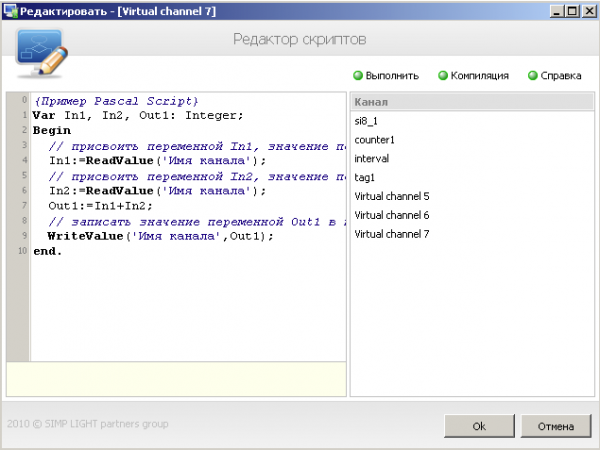Image resolution: width=600 pixels, height=450 pixels.
Task: Select Virtual channel 6
Action: [x=392, y=215]
